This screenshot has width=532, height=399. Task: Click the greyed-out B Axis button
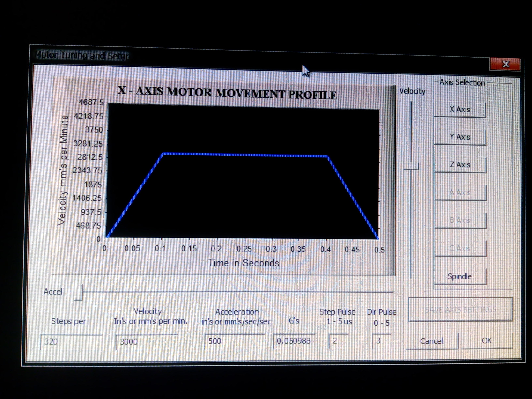[x=460, y=221]
